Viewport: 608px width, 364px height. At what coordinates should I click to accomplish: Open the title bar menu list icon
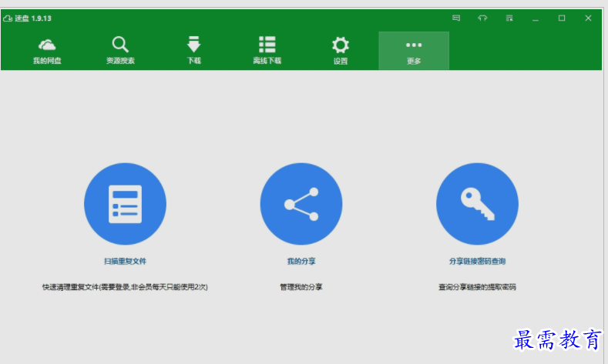509,18
